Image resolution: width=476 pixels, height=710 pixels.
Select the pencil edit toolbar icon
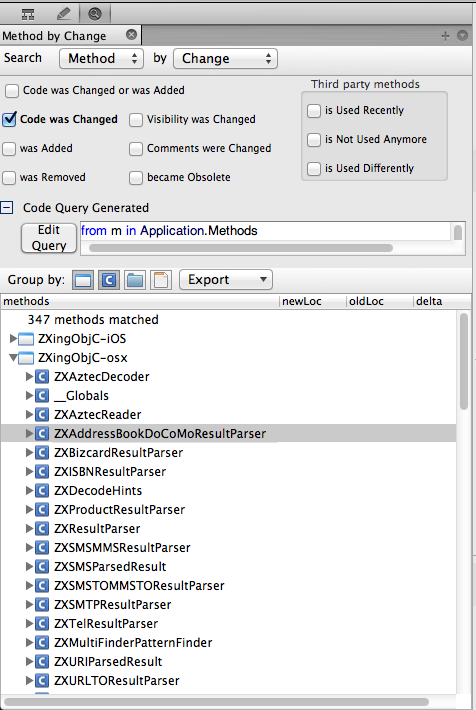click(x=63, y=14)
